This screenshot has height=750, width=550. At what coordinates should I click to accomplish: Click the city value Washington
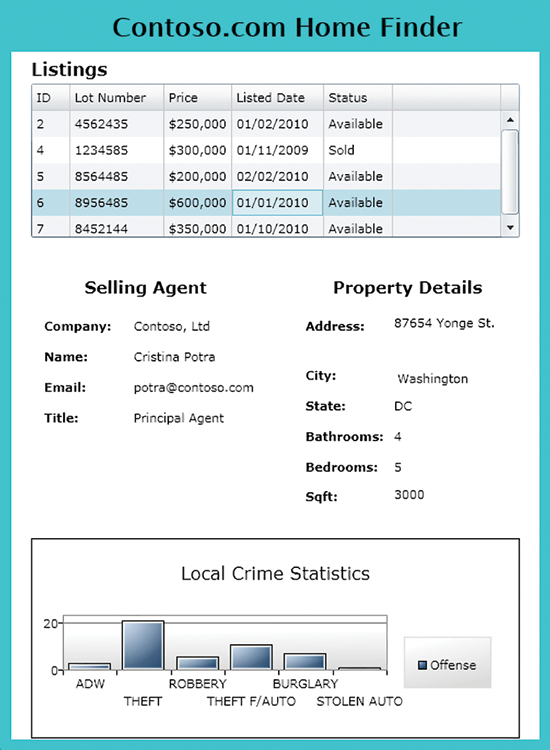click(x=433, y=379)
